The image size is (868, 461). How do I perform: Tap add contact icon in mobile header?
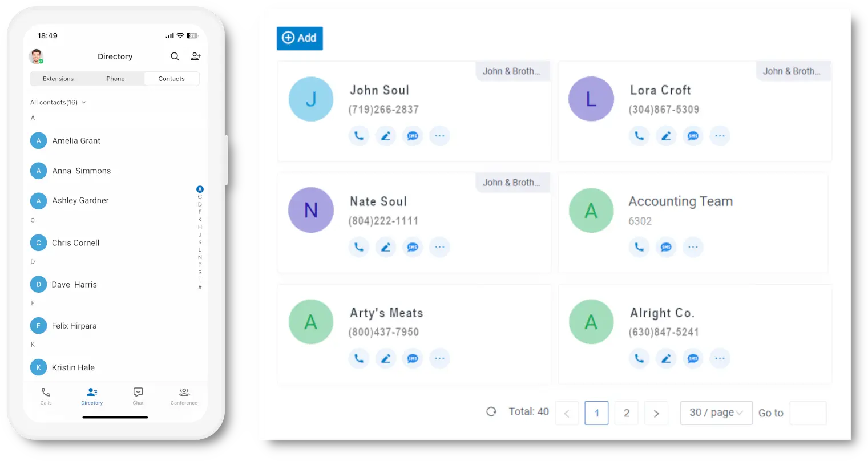[x=196, y=56]
